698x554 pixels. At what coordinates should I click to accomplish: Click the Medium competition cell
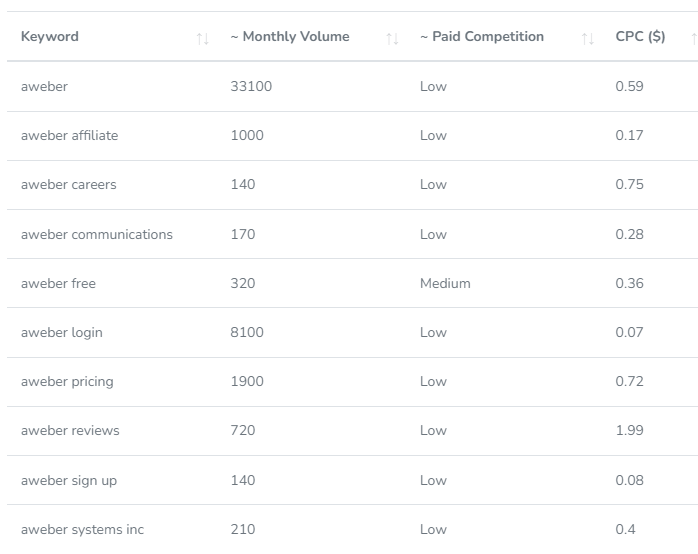tap(445, 283)
